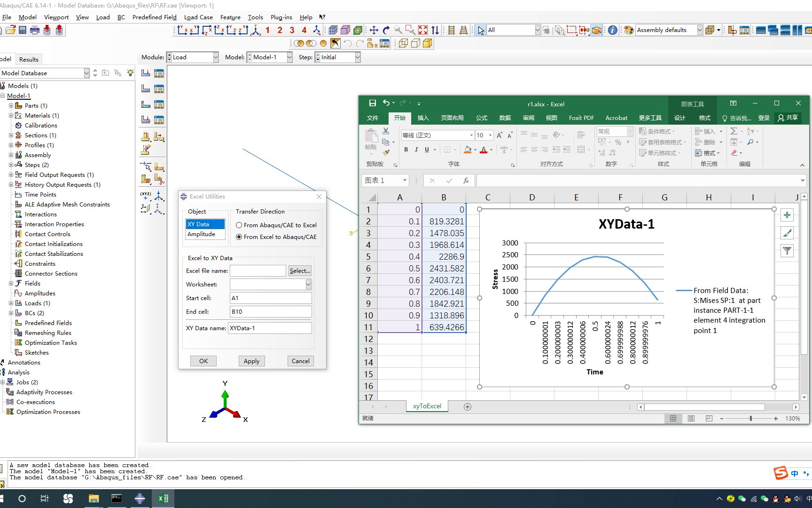Click the undo icon in Abaqus toolbar
812x508 pixels.
coord(348,43)
